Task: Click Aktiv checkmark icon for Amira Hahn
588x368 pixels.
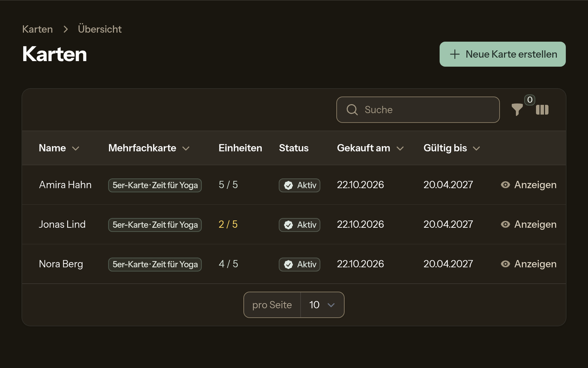Action: point(288,185)
